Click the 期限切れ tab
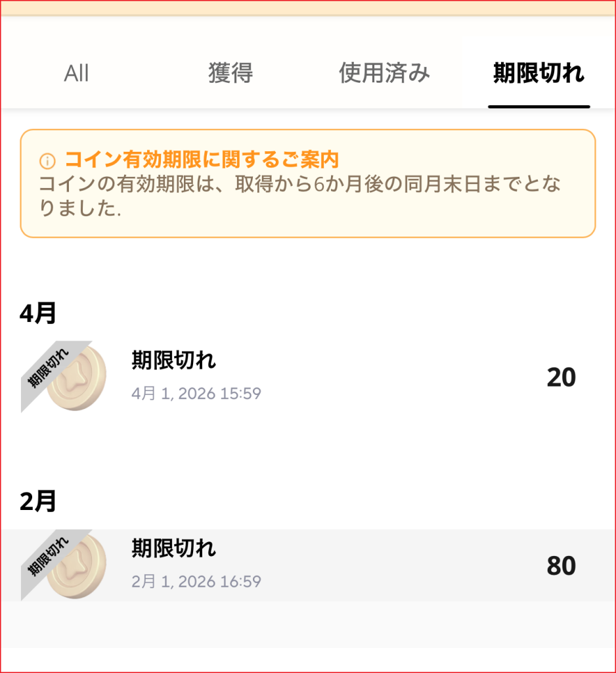The image size is (616, 673). pos(539,73)
